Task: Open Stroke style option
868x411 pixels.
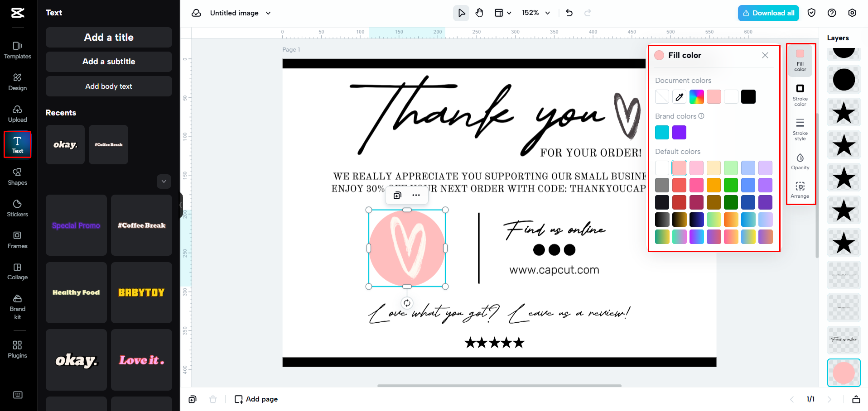Action: click(x=800, y=129)
